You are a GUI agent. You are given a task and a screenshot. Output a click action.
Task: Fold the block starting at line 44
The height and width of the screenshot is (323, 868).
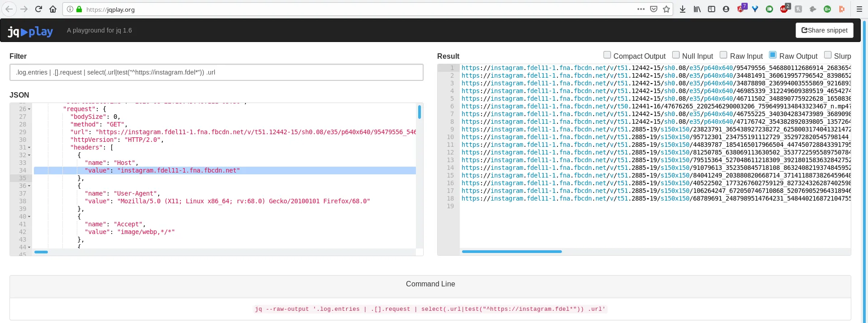click(29, 248)
